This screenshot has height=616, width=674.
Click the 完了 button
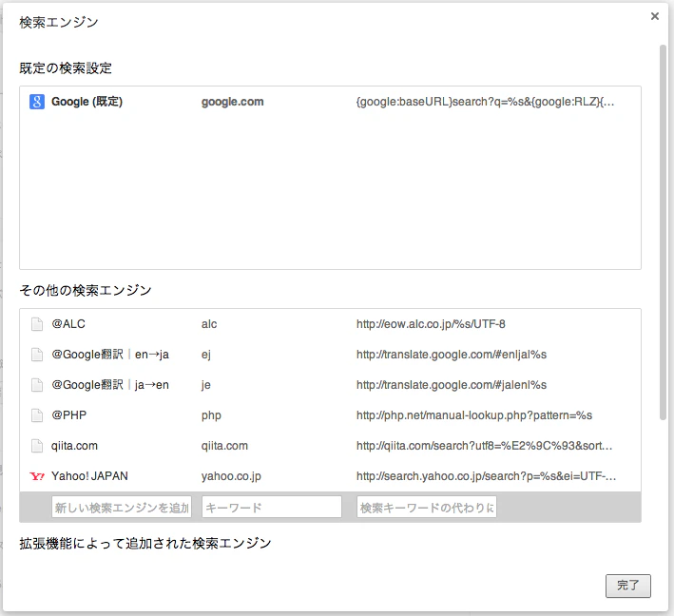click(x=628, y=586)
